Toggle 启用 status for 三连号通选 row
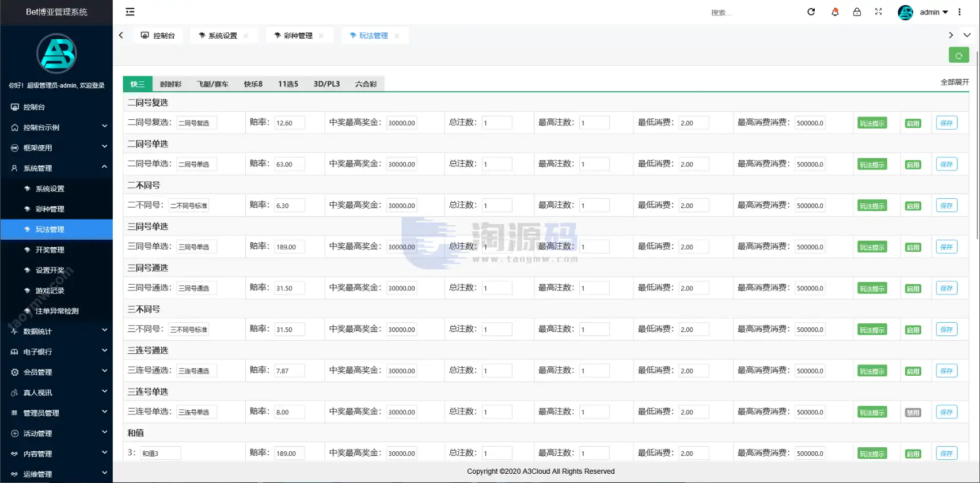Screen dimensions: 980x483 pyautogui.click(x=913, y=371)
